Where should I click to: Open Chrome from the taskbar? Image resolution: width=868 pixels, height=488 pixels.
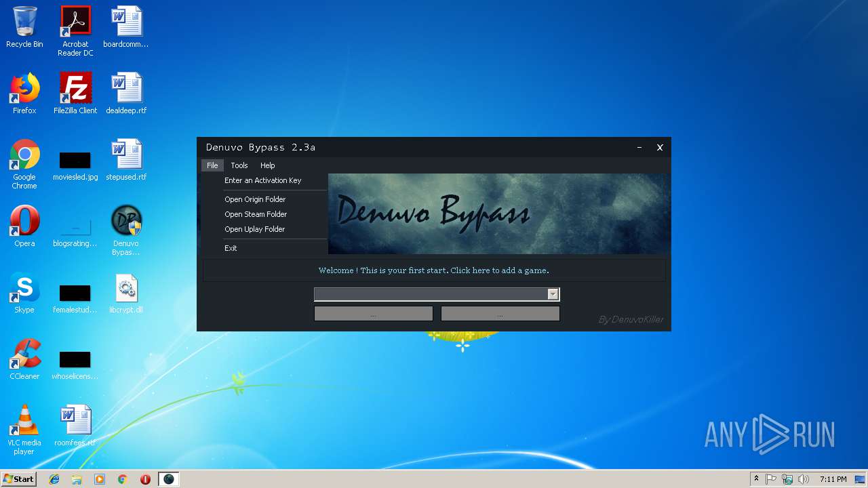(123, 479)
